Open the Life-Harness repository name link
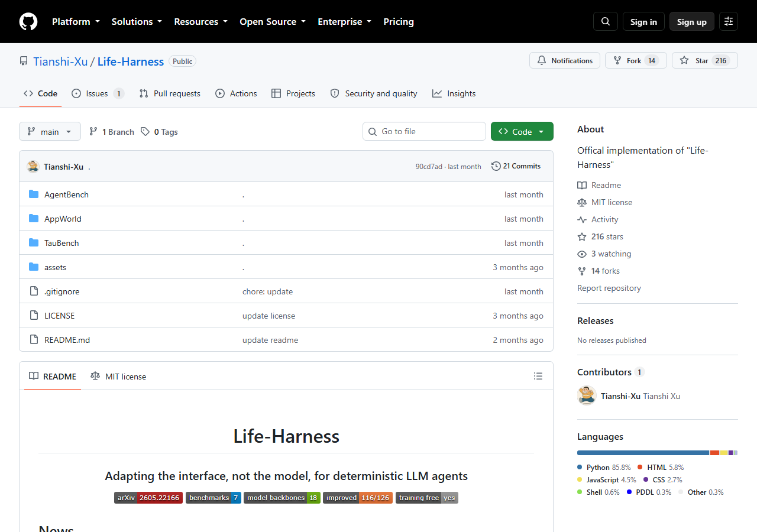757x532 pixels. click(x=131, y=61)
